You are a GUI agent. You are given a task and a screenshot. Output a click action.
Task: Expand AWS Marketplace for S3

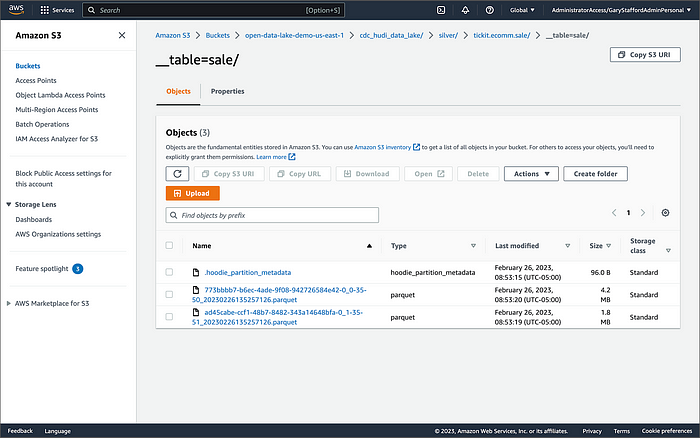pos(8,303)
